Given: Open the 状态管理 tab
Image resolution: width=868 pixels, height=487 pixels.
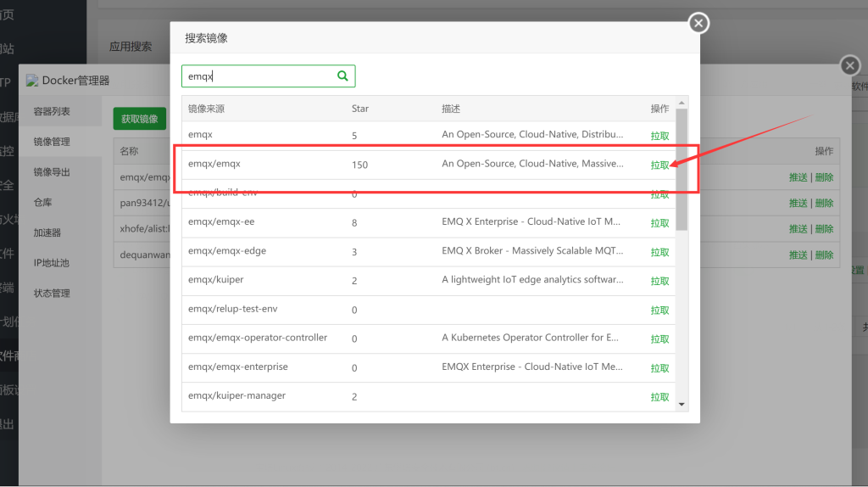Looking at the screenshot, I should [x=52, y=294].
